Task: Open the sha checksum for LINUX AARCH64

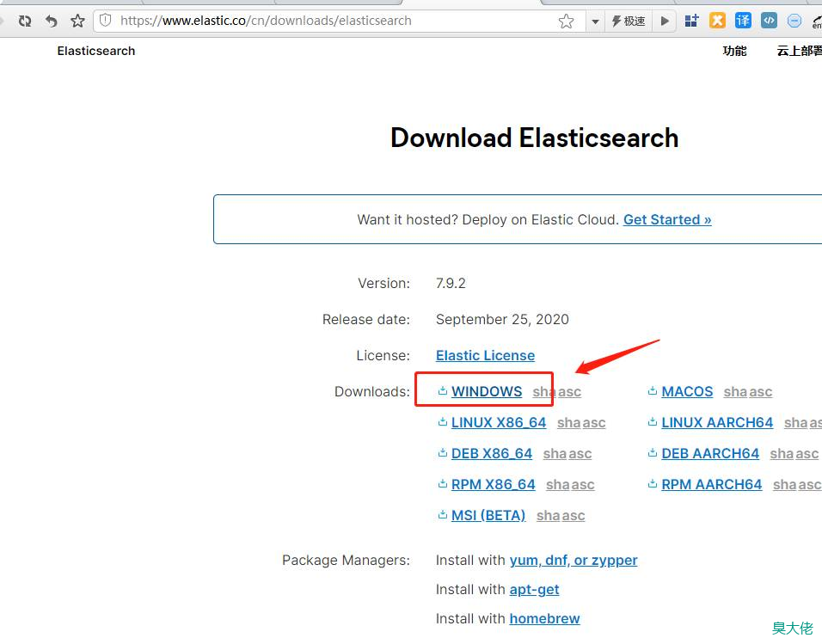Action: click(796, 423)
